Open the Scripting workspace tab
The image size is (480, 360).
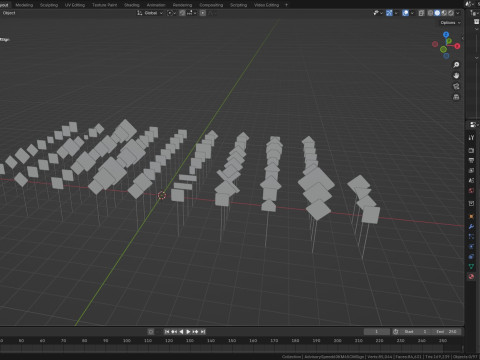[239, 5]
